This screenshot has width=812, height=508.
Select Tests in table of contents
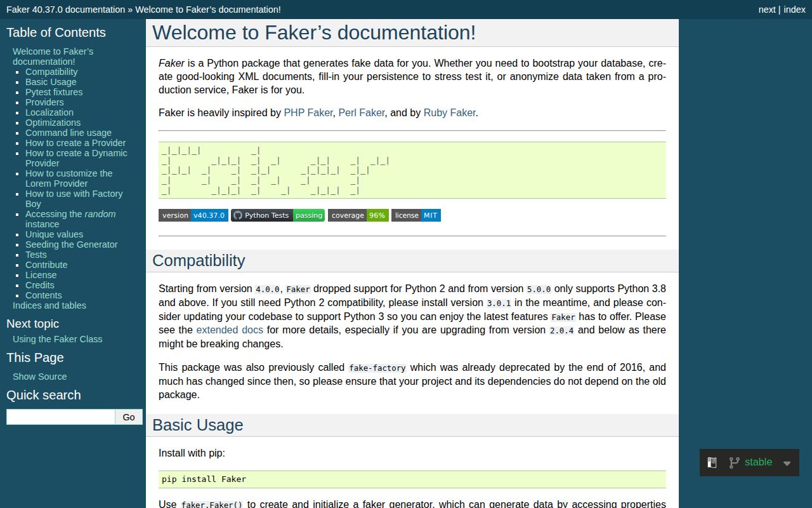click(36, 255)
